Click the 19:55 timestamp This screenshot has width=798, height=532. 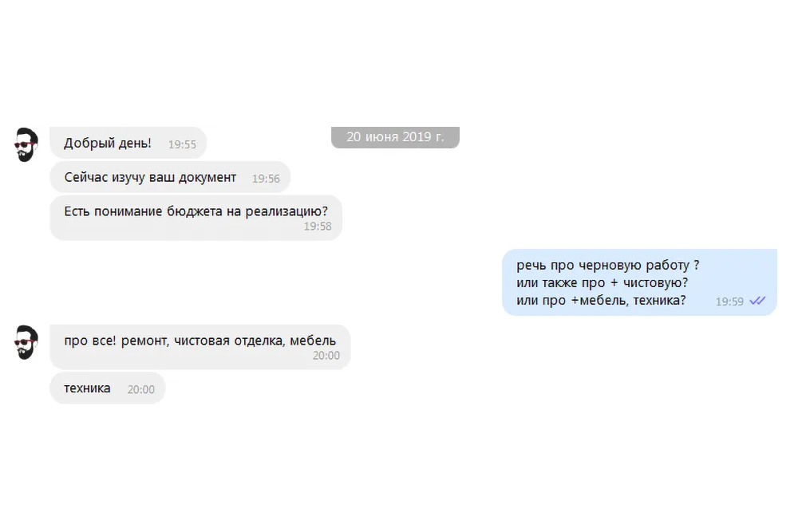pos(182,144)
